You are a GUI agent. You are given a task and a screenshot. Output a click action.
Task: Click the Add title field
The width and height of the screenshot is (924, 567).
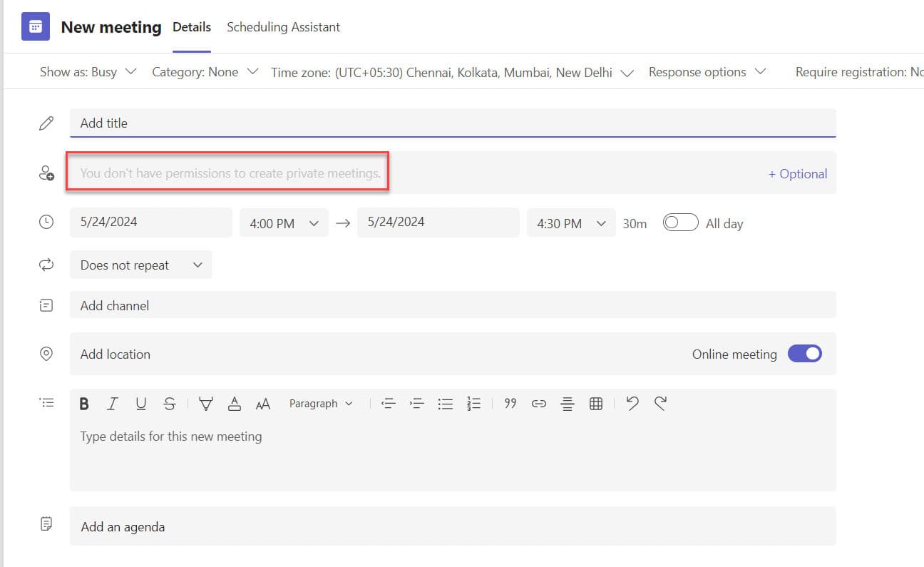pyautogui.click(x=453, y=123)
